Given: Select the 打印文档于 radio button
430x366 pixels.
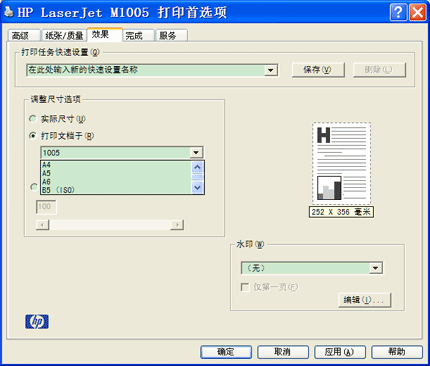Looking at the screenshot, I should [x=33, y=136].
